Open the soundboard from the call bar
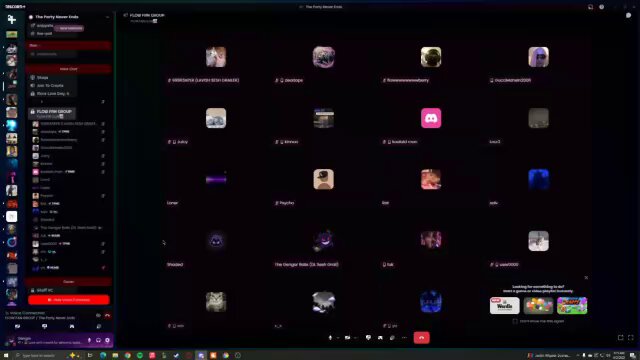640x360 pixels. click(392, 338)
